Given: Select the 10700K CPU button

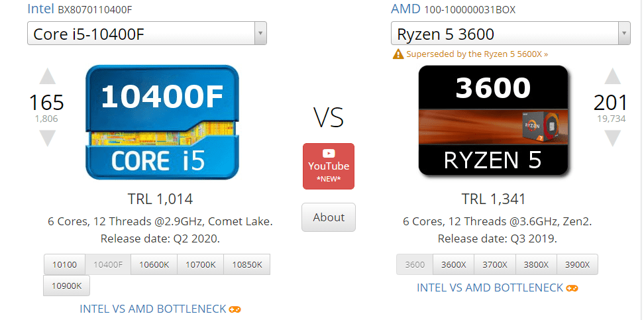Looking at the screenshot, I should tap(201, 264).
